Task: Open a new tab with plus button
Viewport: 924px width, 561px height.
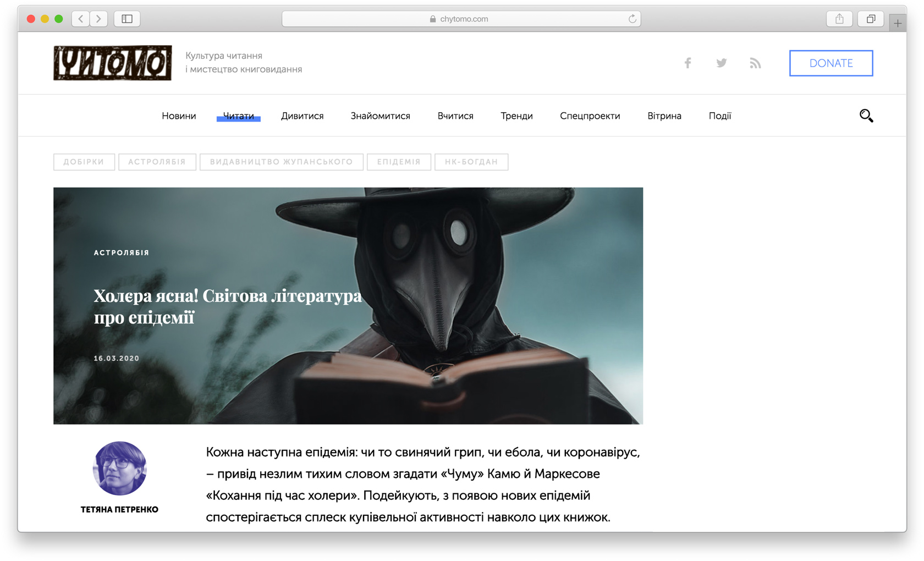Action: pyautogui.click(x=898, y=23)
